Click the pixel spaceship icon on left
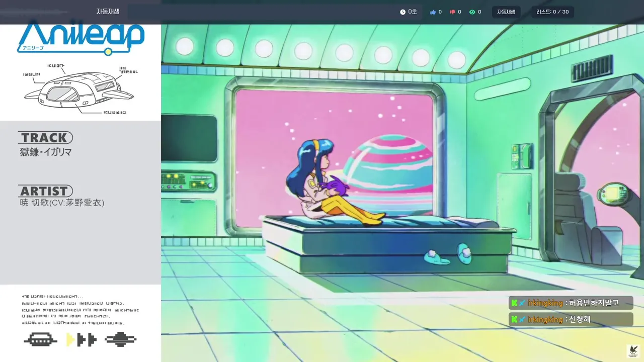 point(41,340)
